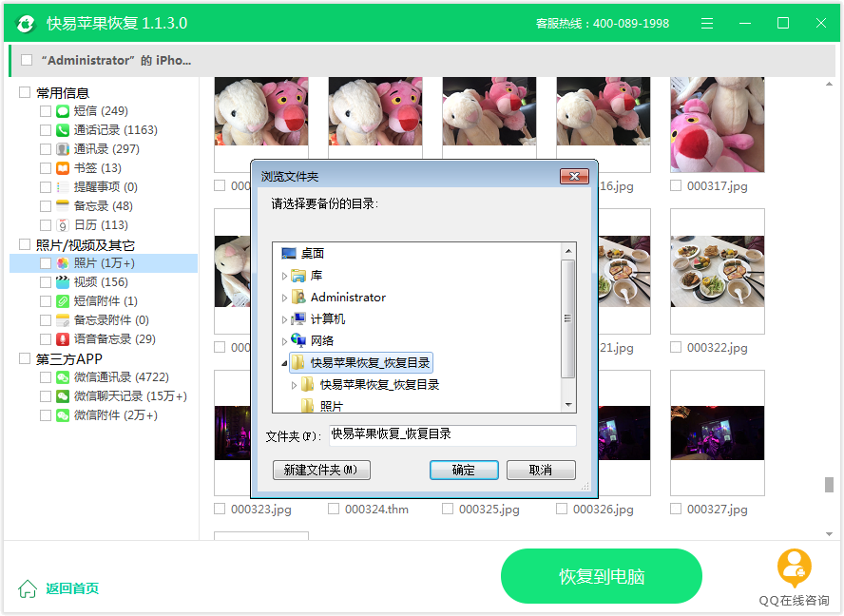Open the 000322.jpg food thumbnail
This screenshot has height=616, width=844.
pos(717,271)
